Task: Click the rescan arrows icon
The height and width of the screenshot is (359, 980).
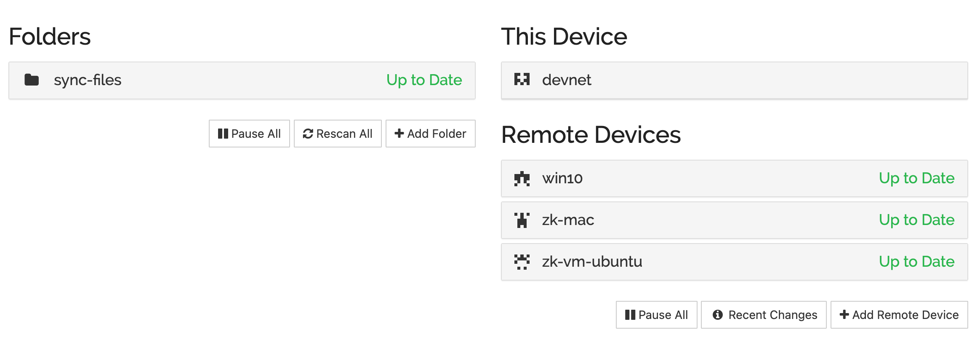Action: [x=308, y=134]
